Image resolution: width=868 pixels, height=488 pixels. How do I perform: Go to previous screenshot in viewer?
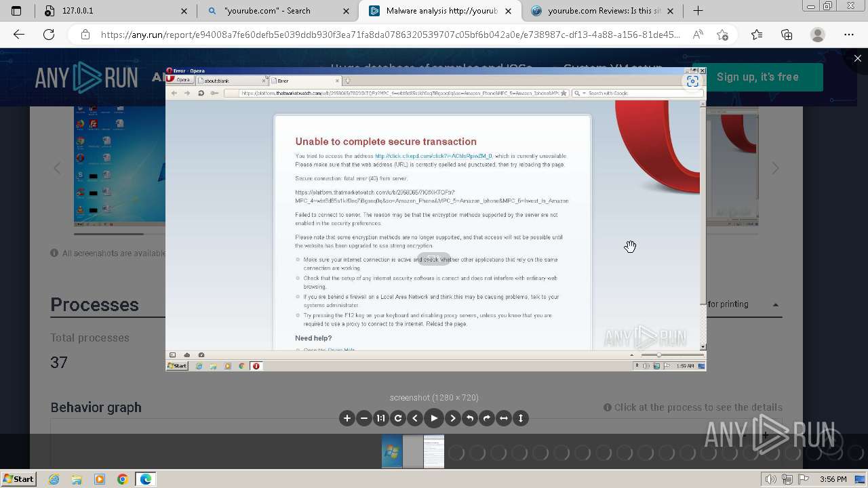coord(415,418)
